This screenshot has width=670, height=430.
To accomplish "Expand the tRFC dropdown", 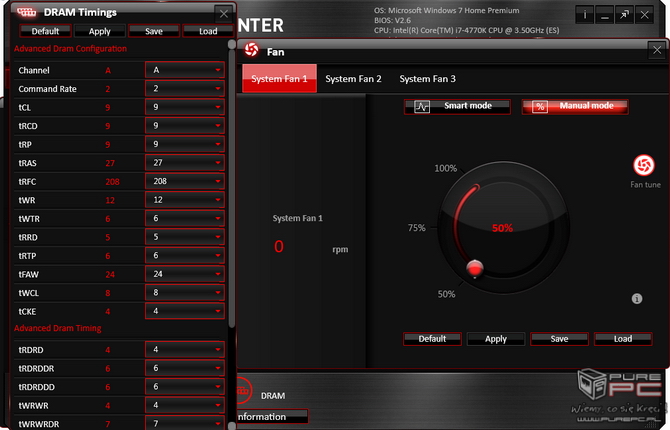I will [185, 181].
